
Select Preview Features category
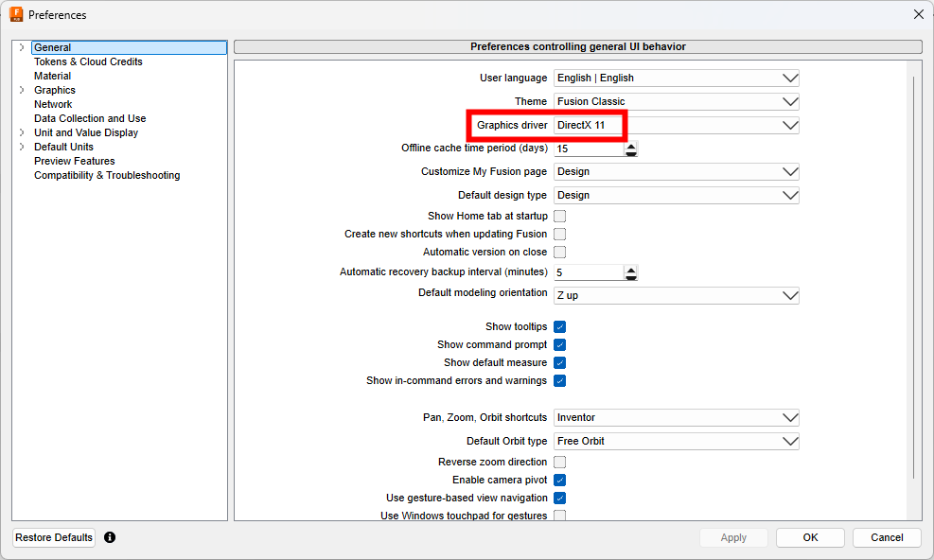tap(75, 161)
